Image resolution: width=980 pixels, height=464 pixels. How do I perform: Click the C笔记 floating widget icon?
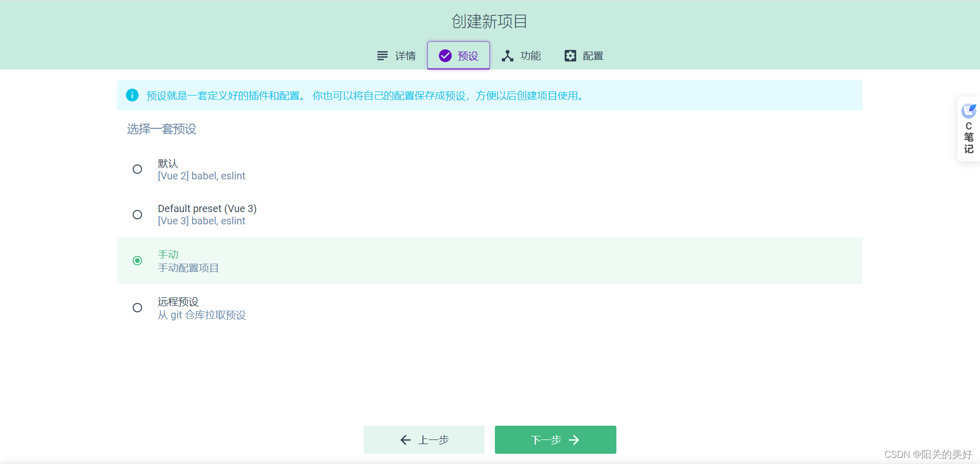(968, 111)
